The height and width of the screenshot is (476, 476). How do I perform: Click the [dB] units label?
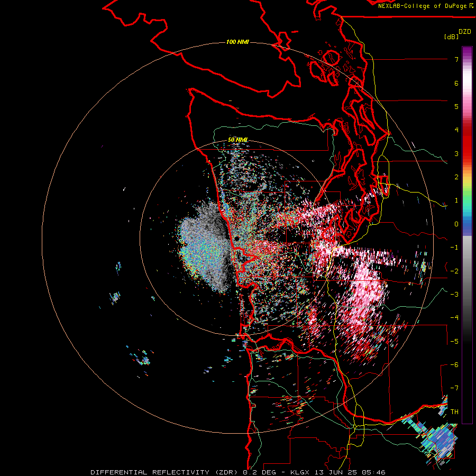tap(452, 36)
